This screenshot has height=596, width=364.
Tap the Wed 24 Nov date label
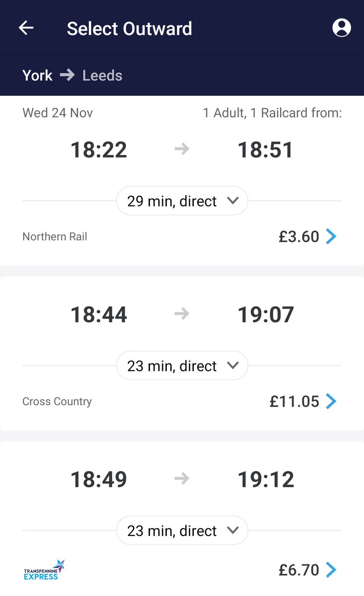[58, 113]
